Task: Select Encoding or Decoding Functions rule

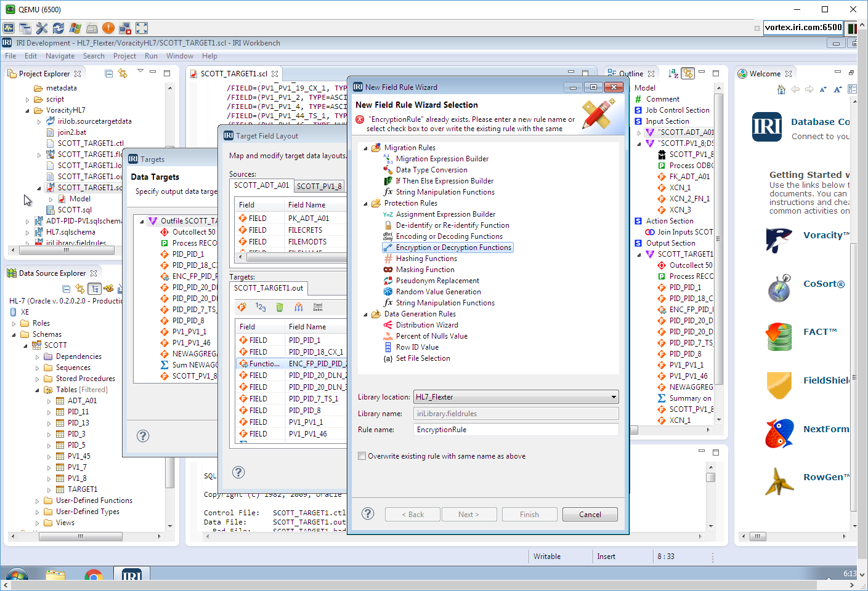Action: coord(449,236)
